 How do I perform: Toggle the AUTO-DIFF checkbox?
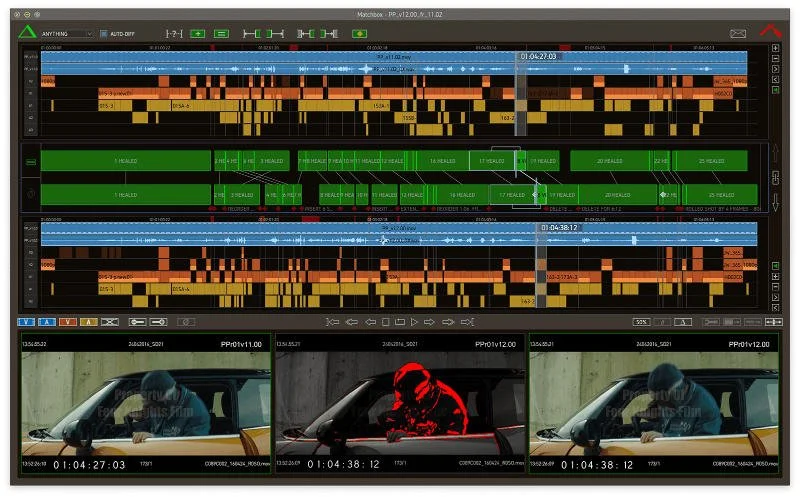(x=104, y=34)
